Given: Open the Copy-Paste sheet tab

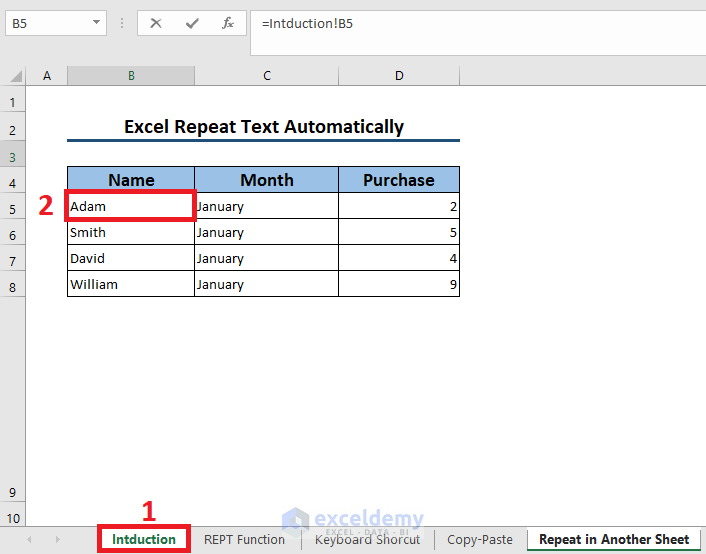Looking at the screenshot, I should click(x=480, y=539).
